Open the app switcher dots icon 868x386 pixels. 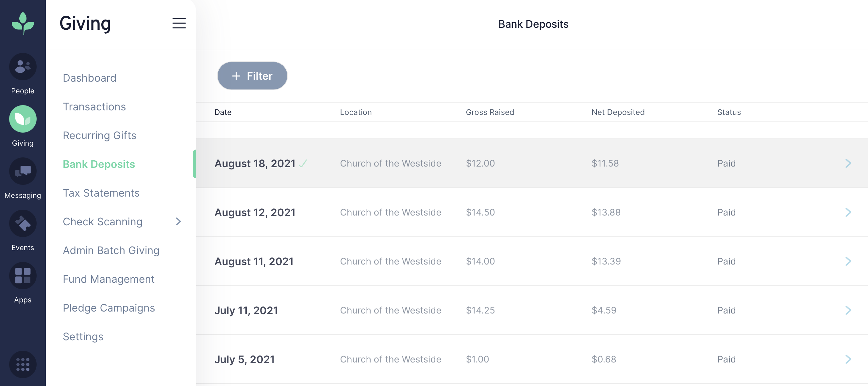tap(22, 364)
